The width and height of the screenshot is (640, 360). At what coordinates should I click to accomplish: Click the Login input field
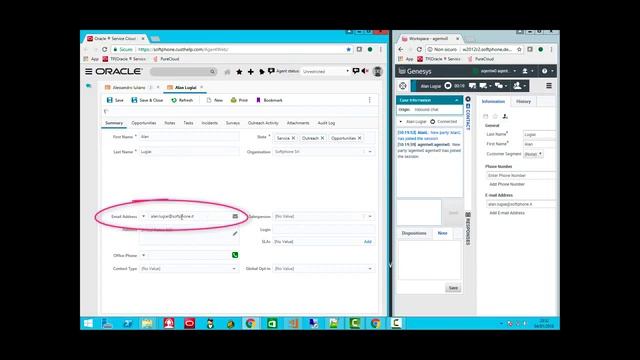pos(324,230)
